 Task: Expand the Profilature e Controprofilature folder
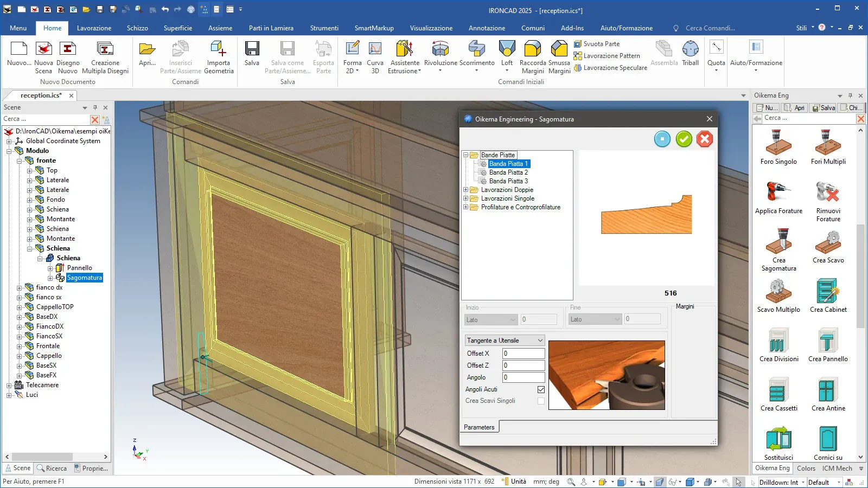tap(465, 207)
